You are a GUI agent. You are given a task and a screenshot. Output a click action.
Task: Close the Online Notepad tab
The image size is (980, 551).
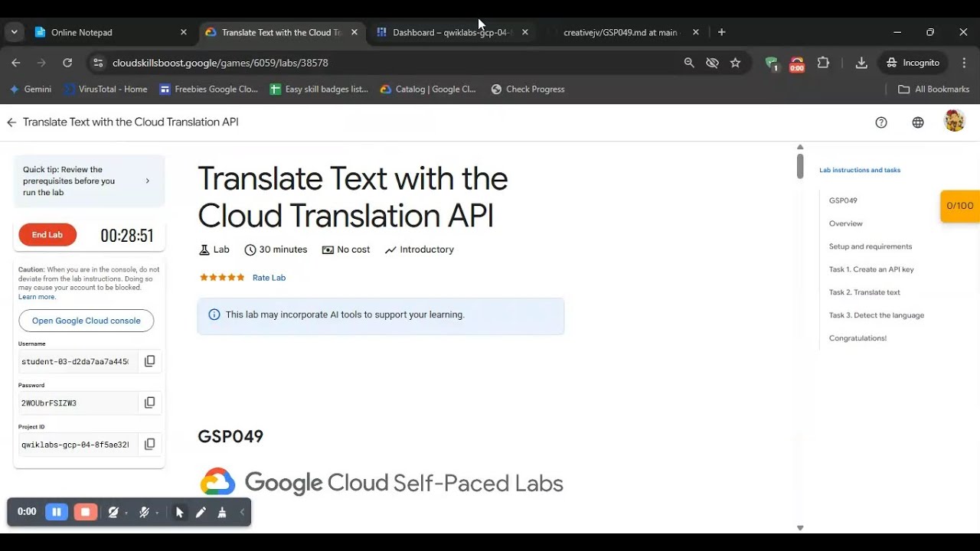point(183,32)
